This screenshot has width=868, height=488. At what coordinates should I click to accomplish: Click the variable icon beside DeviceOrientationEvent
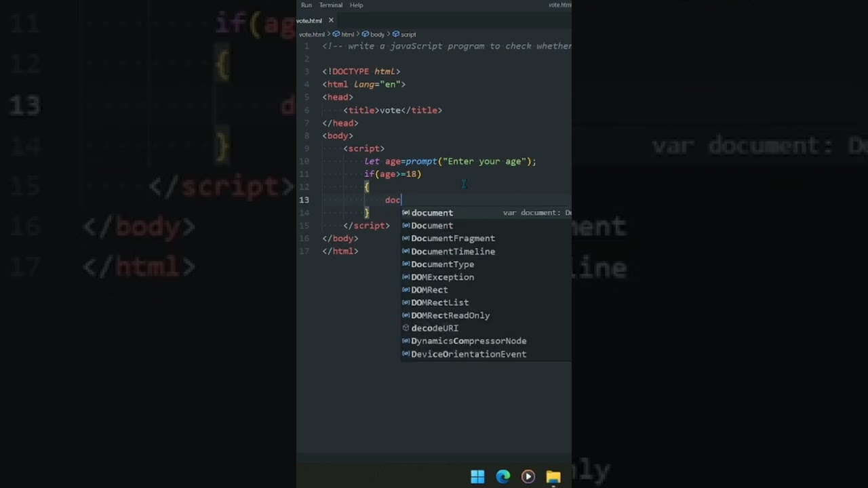tap(406, 354)
